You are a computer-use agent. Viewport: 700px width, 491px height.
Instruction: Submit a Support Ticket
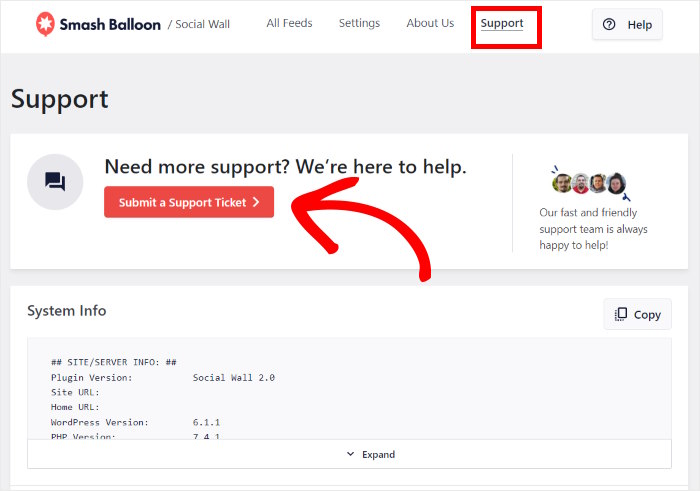point(189,202)
